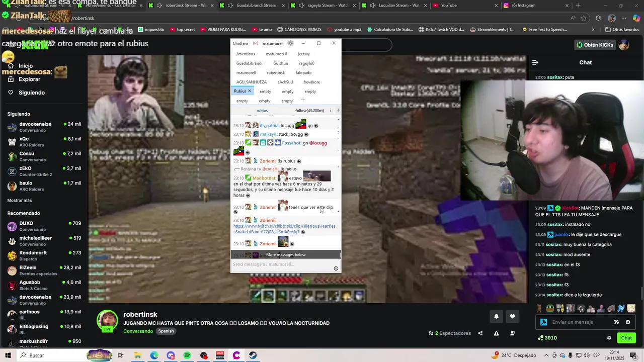Click Obtén KICKs button
Viewport: 644px width, 362px height.
595,45
